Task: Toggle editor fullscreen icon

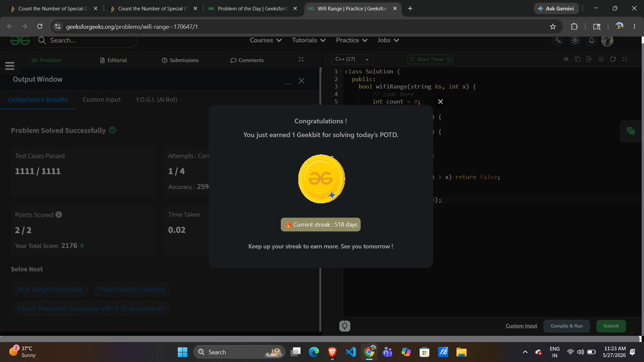Action: tap(624, 59)
